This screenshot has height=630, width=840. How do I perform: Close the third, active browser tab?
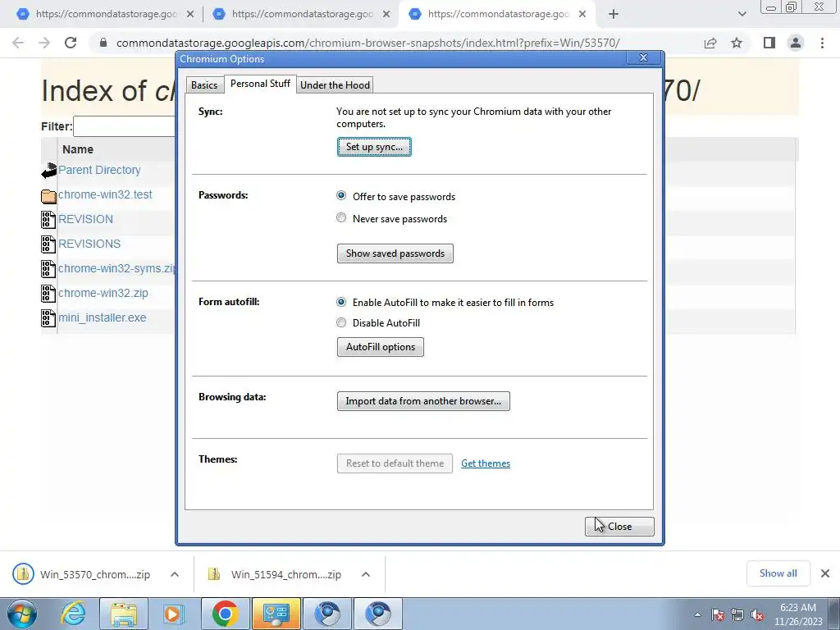582,15
